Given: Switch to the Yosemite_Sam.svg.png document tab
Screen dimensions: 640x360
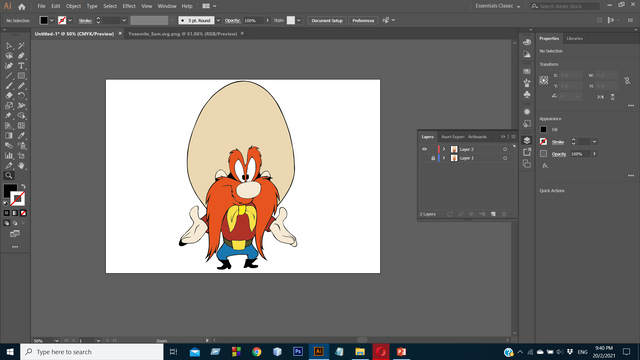Looking at the screenshot, I should point(182,34).
